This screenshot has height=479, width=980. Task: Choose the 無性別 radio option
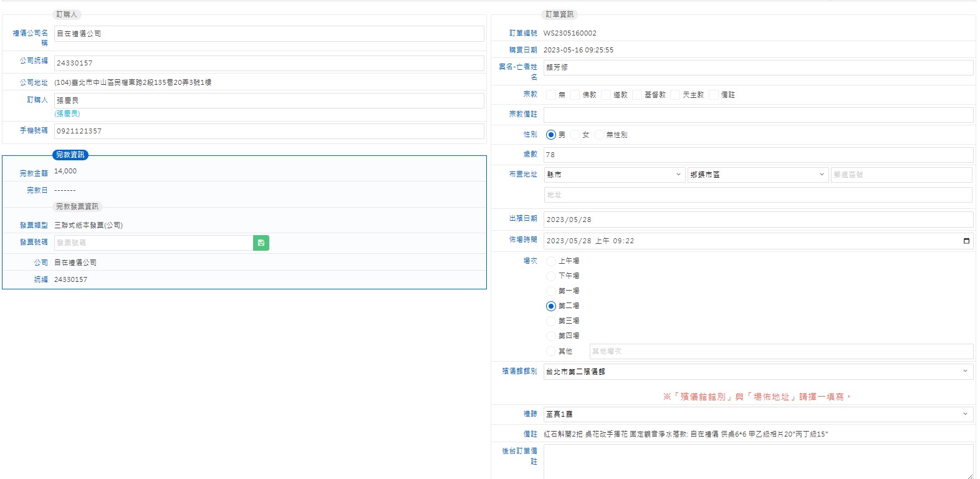coord(599,135)
